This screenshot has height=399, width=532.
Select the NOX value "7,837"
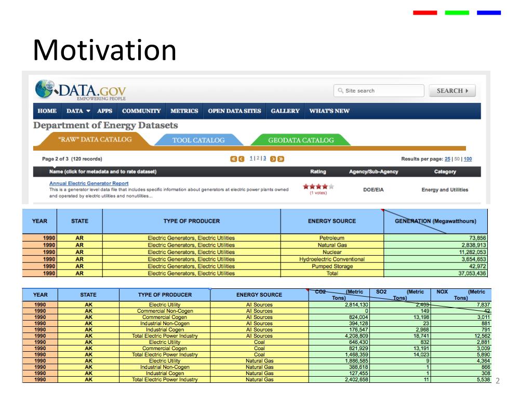461,304
